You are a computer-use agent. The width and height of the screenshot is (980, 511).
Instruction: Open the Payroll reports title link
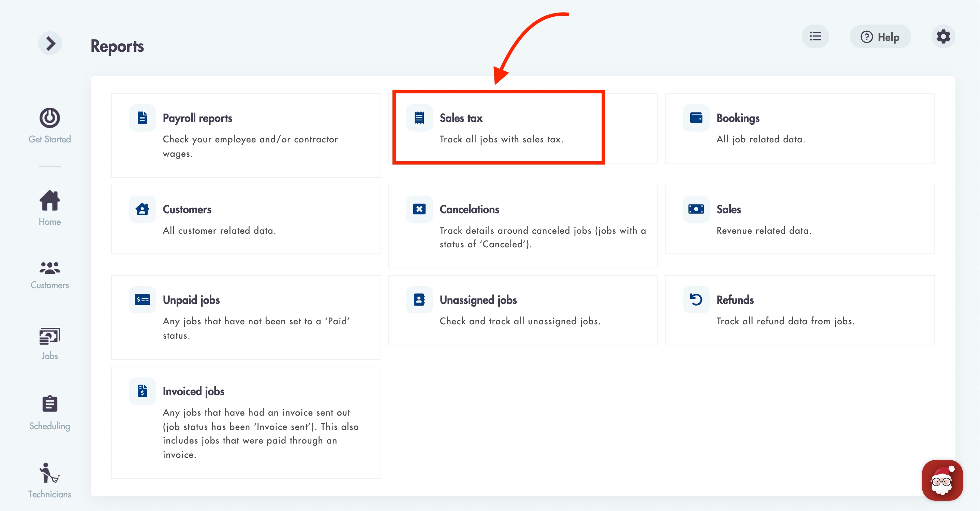197,118
